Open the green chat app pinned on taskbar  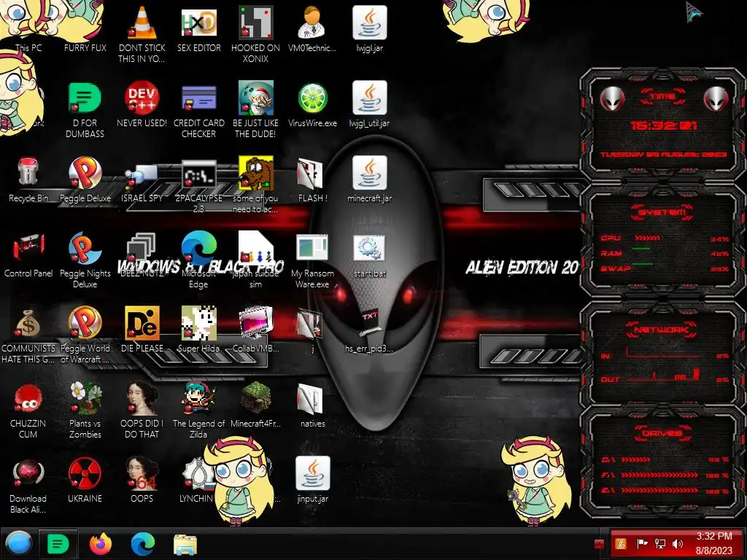[x=58, y=543]
